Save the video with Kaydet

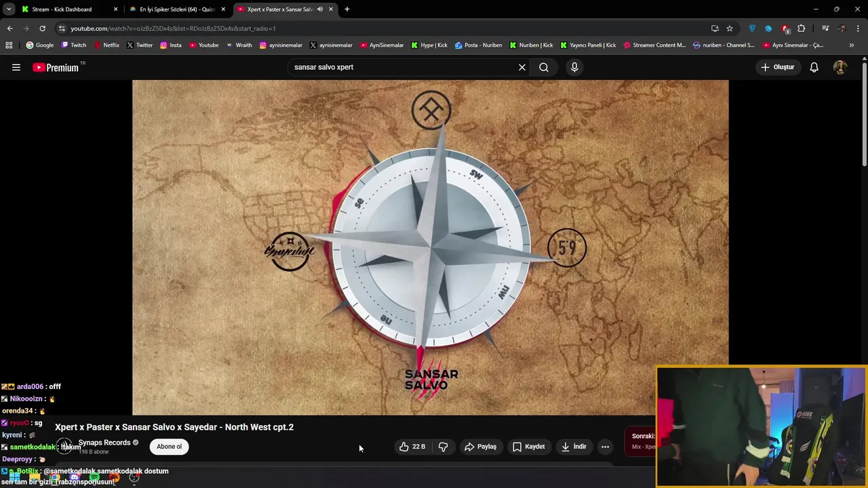click(x=529, y=447)
